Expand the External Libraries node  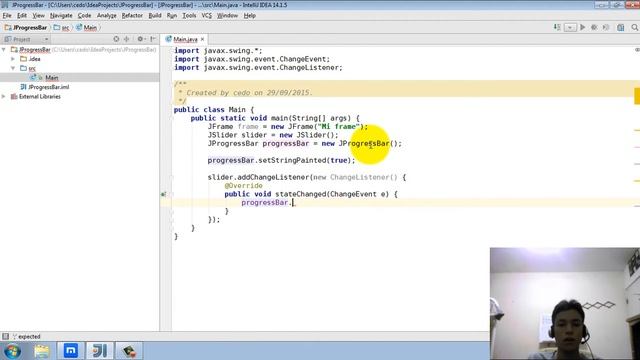[4, 96]
